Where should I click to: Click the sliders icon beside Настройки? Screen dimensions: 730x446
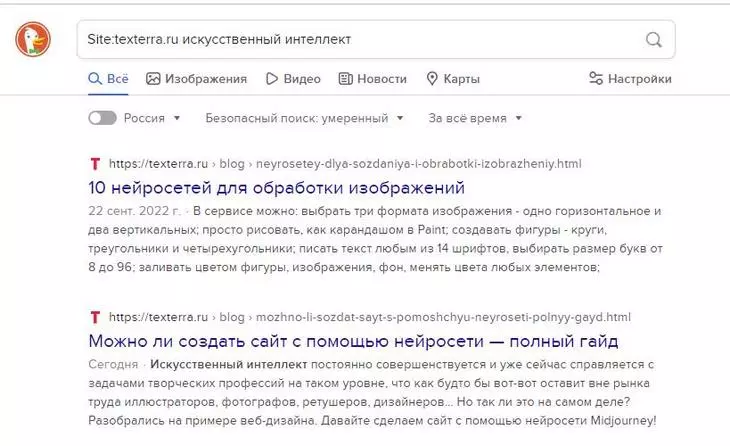(x=595, y=78)
